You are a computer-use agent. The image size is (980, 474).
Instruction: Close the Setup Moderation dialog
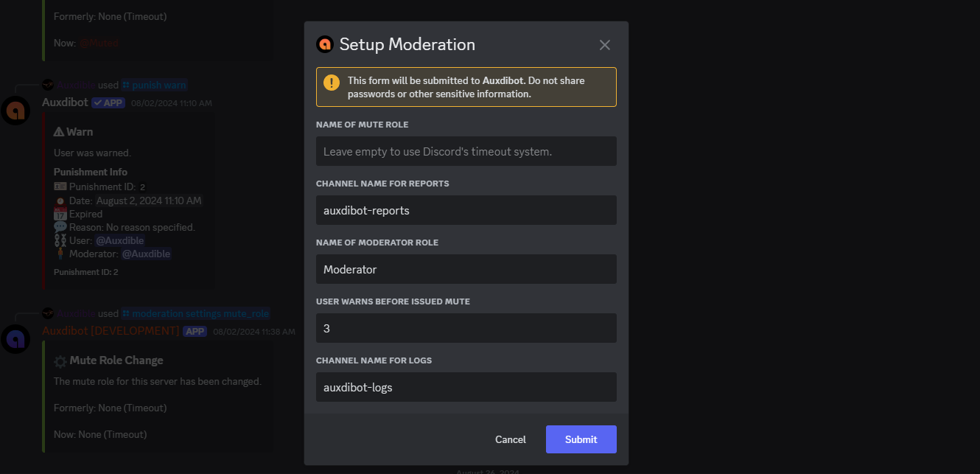point(605,45)
